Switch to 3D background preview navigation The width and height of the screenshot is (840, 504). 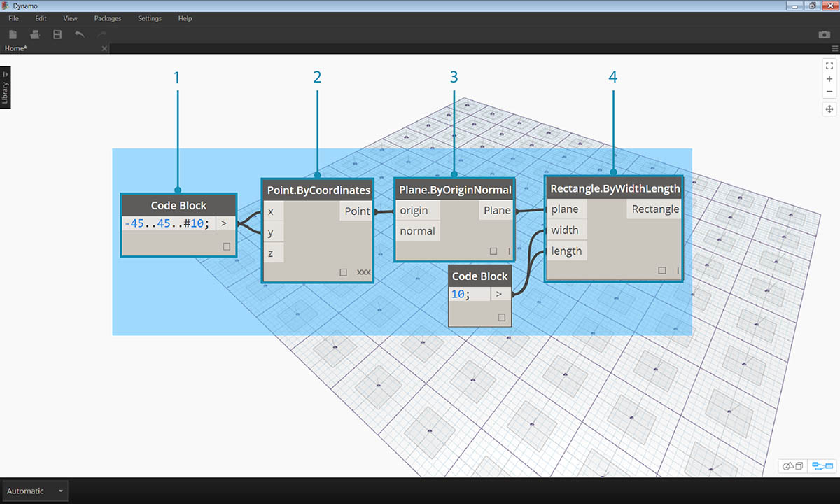[x=793, y=465]
